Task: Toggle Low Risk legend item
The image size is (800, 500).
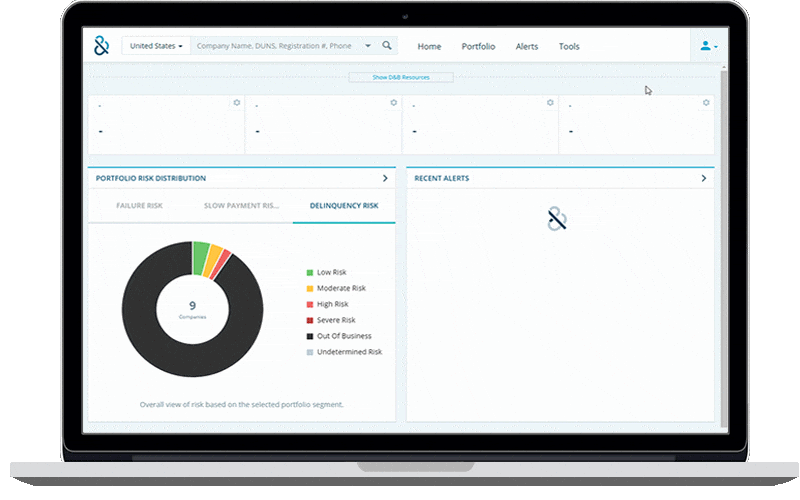Action: [331, 272]
